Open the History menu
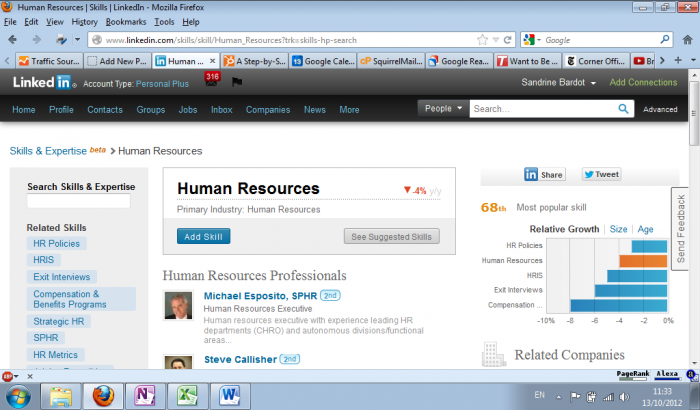This screenshot has height=410, width=700. (84, 22)
